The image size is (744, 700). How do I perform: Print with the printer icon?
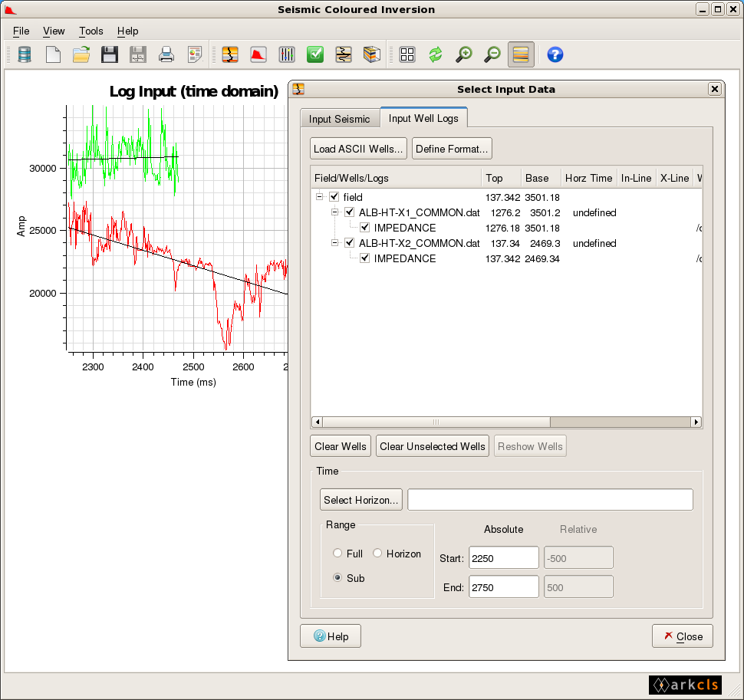tap(166, 54)
